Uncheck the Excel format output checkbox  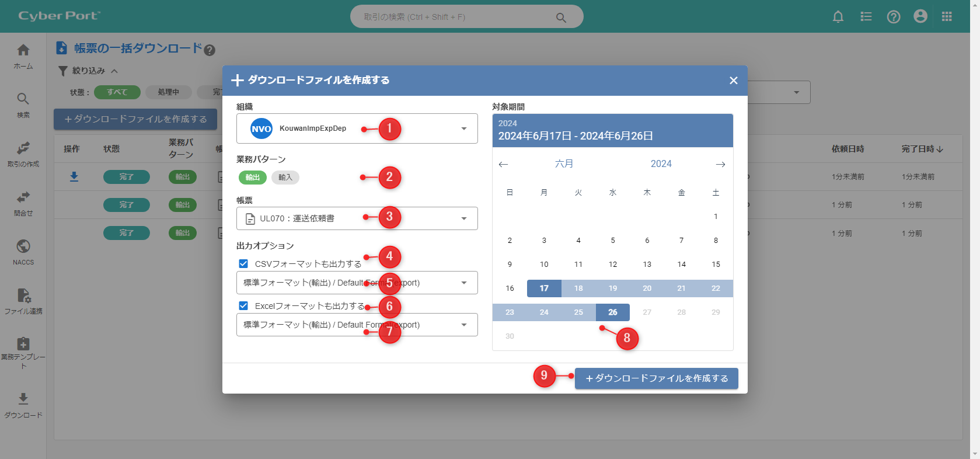[243, 306]
